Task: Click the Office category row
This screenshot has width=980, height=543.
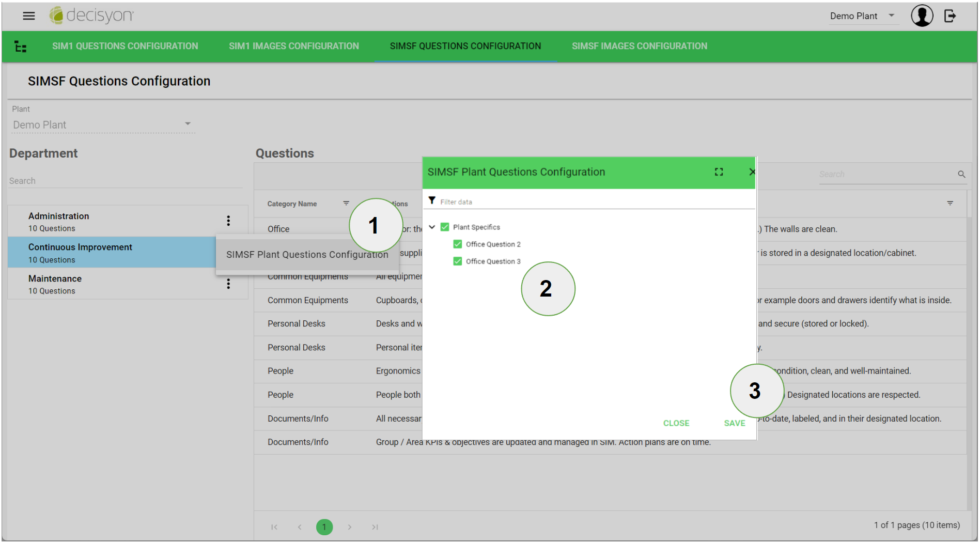Action: coord(610,229)
